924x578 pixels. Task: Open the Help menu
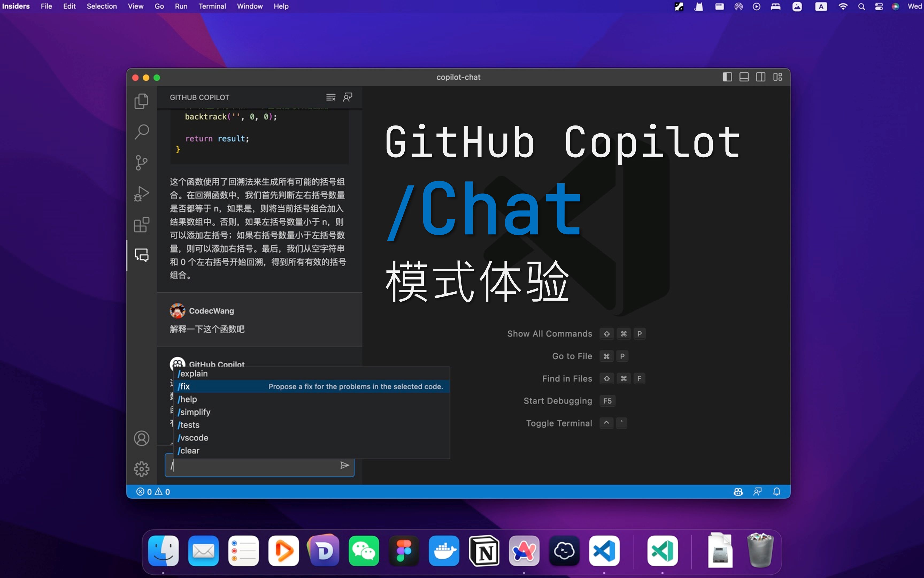281,6
